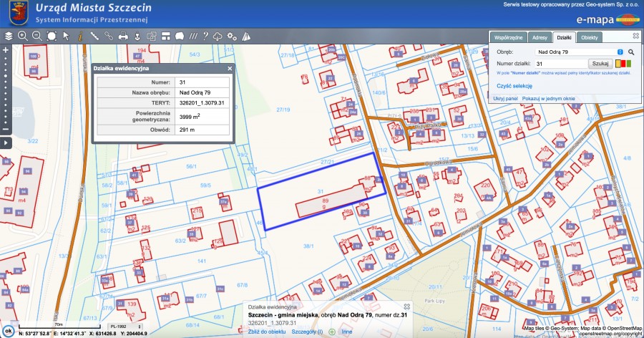Open the help question mark icon
This screenshot has height=338, width=644.
(x=205, y=36)
